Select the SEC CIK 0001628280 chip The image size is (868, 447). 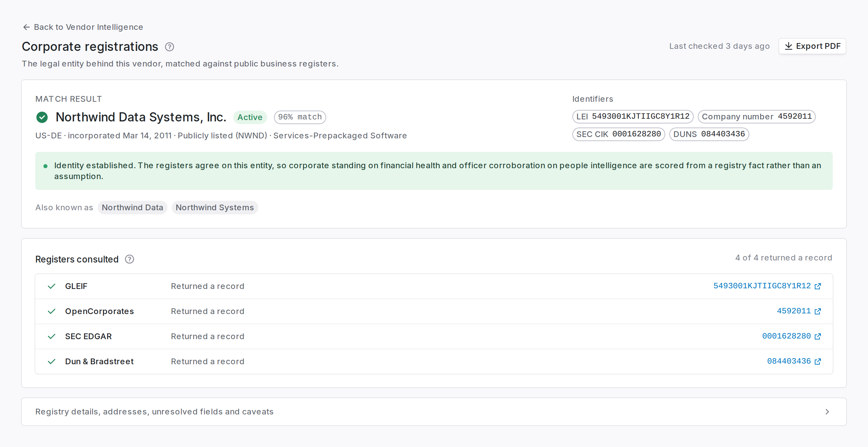point(618,134)
